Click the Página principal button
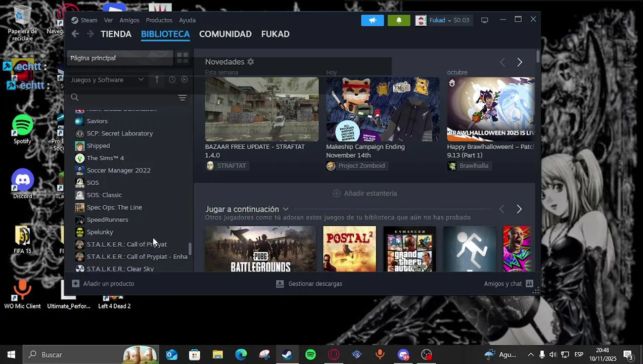This screenshot has height=364, width=643. click(120, 58)
